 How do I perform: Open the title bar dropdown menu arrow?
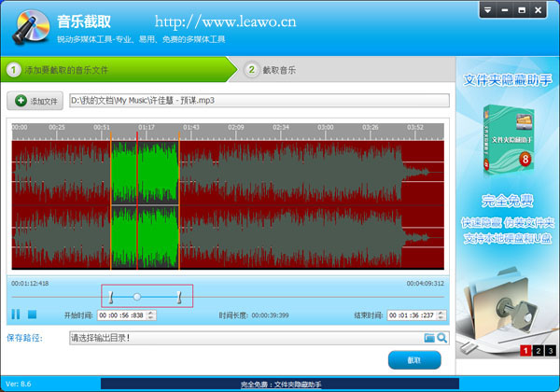(489, 10)
